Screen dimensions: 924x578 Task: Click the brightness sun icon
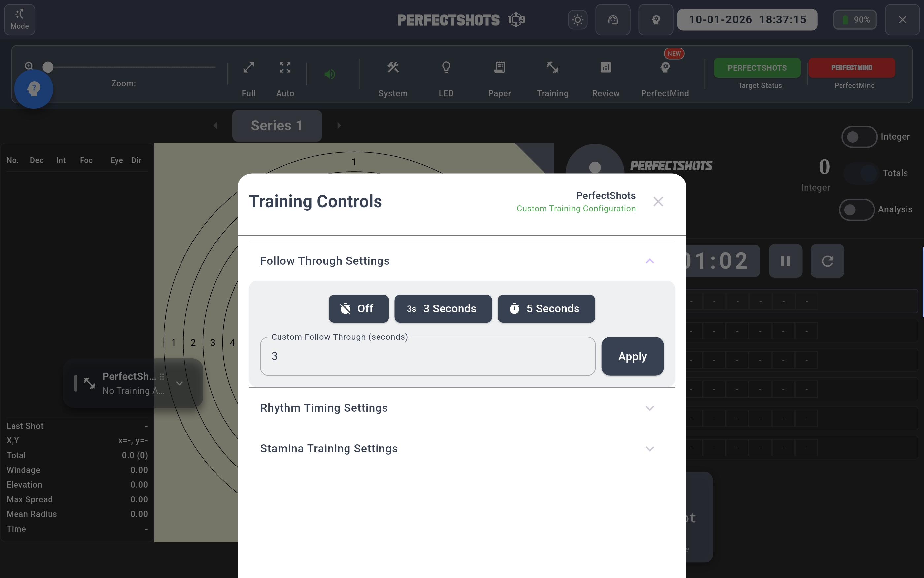pyautogui.click(x=577, y=20)
